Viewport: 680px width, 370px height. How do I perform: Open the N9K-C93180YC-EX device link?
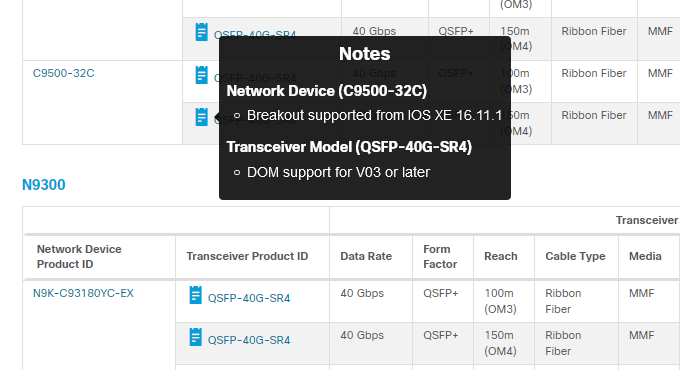pyautogui.click(x=83, y=293)
